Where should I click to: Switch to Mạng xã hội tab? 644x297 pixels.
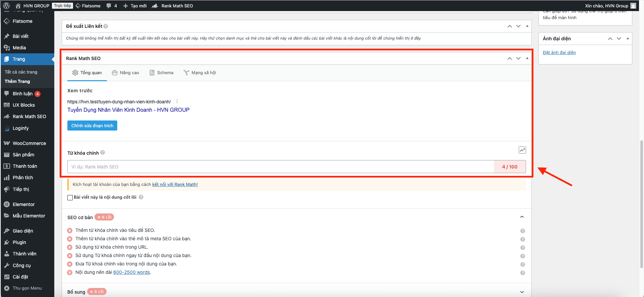[200, 73]
